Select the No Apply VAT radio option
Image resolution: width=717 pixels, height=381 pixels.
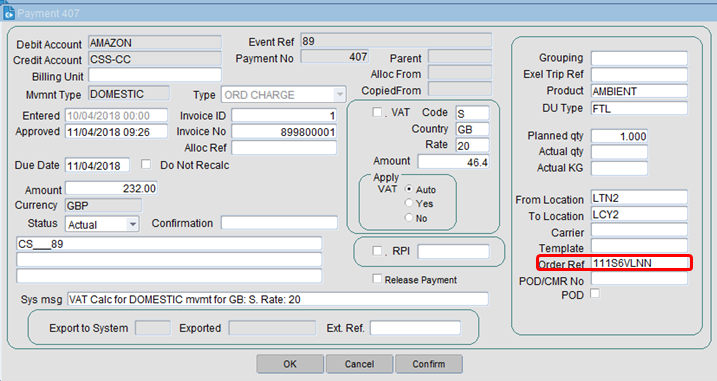[x=409, y=218]
